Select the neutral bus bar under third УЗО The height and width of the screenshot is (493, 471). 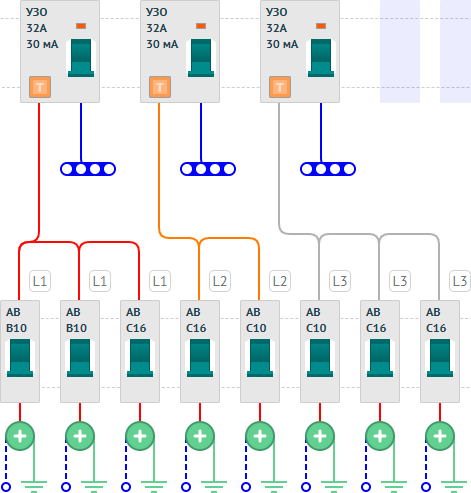tap(328, 169)
